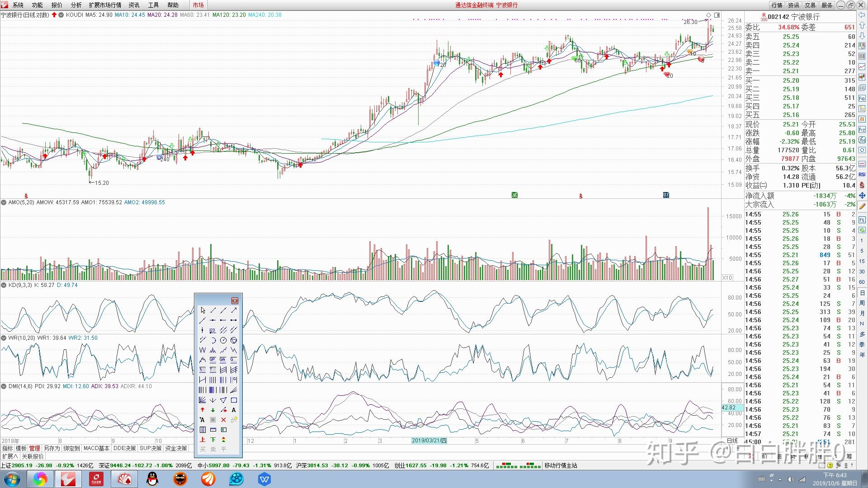Switch to the MACD基本 template tab
Image resolution: width=868 pixels, height=488 pixels.
[x=97, y=448]
